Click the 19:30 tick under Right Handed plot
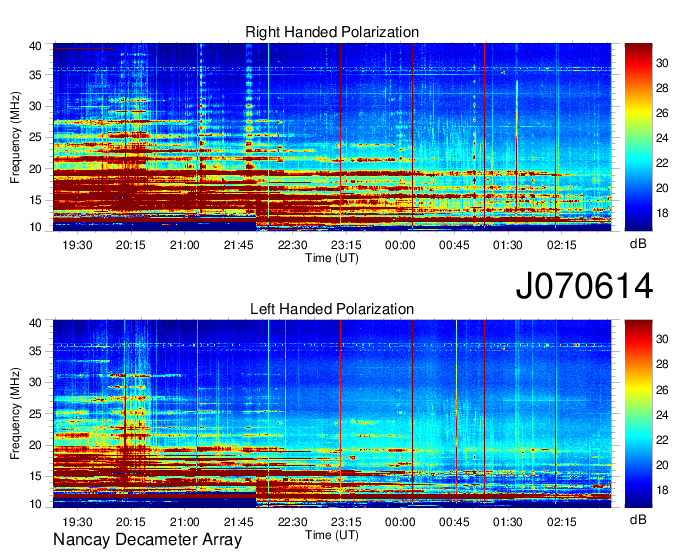The width and height of the screenshot is (680, 552). (x=77, y=245)
